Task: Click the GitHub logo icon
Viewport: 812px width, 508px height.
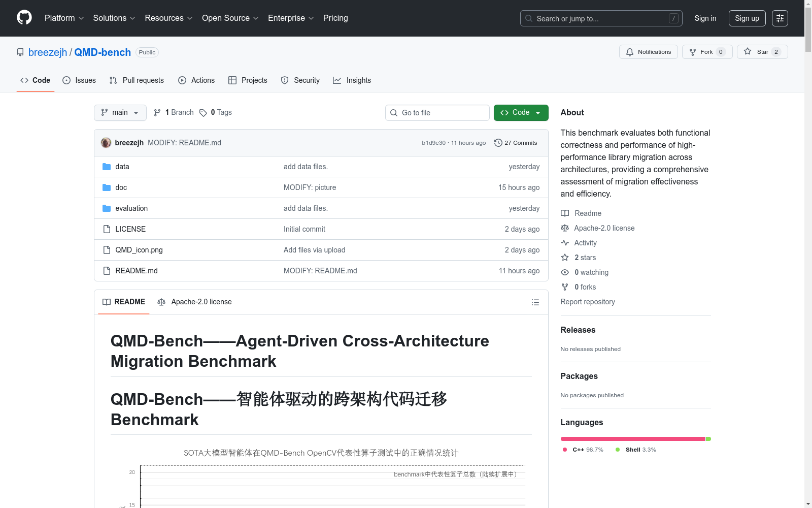Action: coord(24,18)
